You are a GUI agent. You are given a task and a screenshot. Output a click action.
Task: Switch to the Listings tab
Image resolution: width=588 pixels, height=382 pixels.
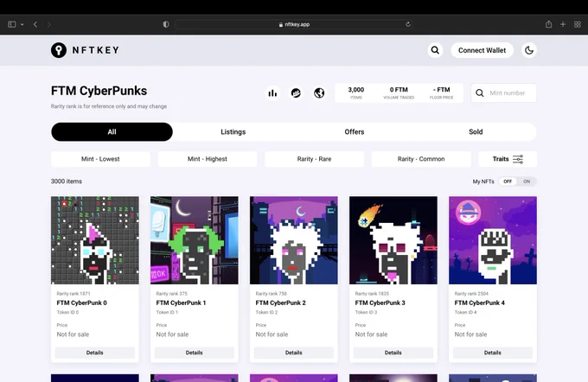[233, 132]
